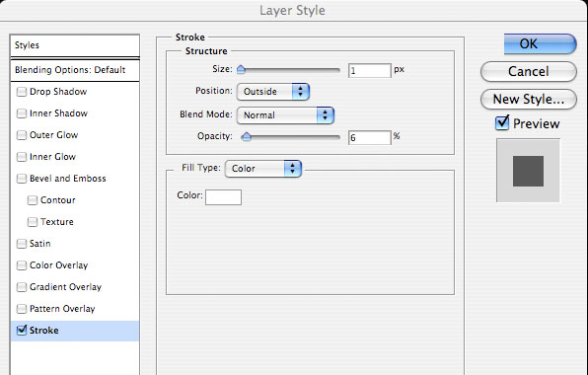
Task: Select the Inner Shadow label row
Action: [x=58, y=113]
